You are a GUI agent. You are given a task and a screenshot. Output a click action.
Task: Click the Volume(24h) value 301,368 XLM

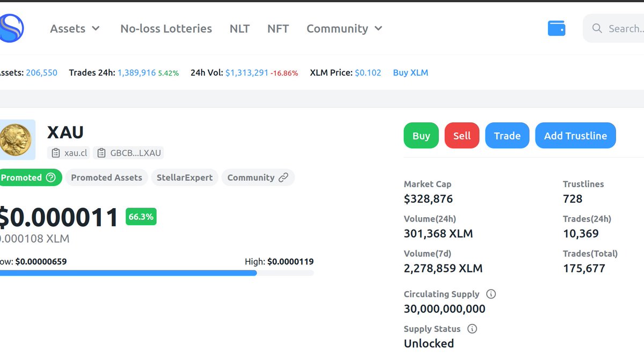click(438, 234)
